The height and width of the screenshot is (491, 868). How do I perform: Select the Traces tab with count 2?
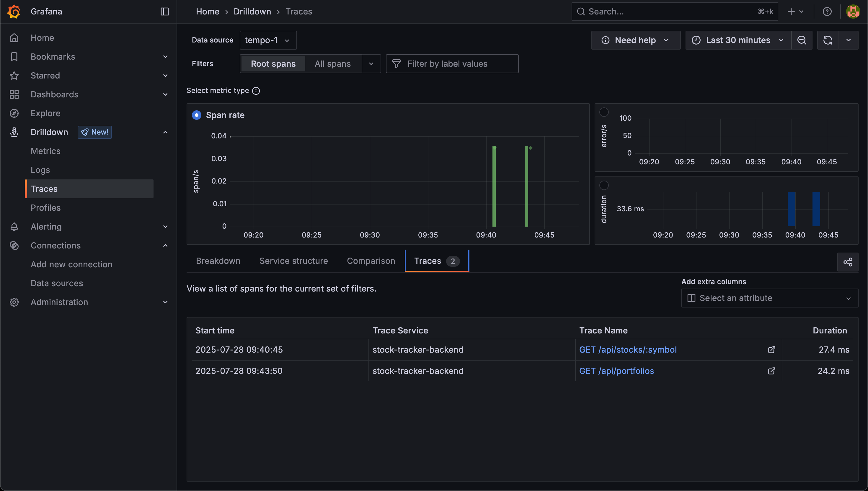437,261
